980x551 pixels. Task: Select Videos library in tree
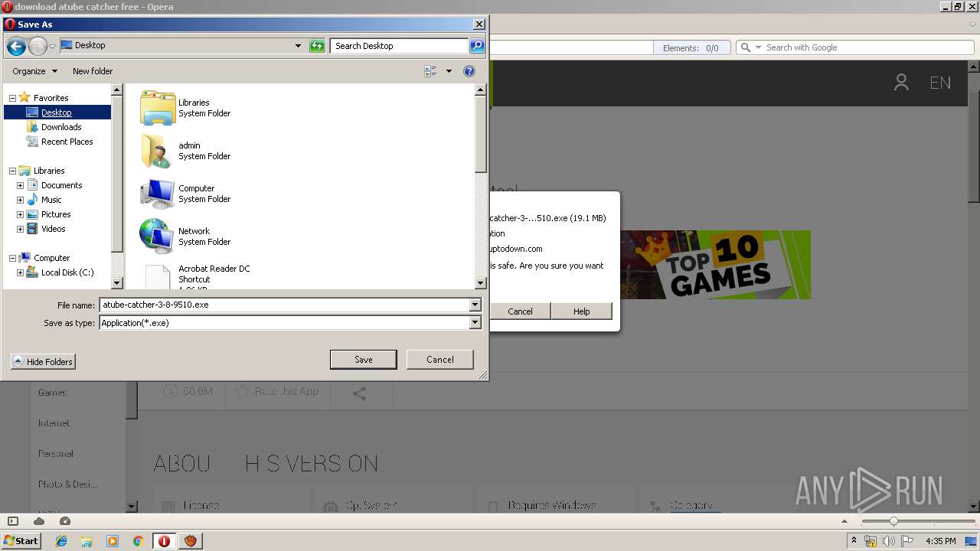coord(54,229)
